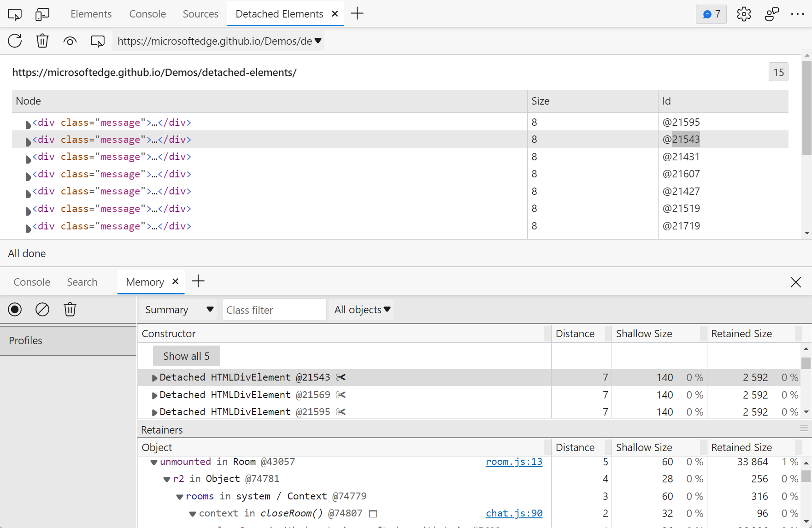Click the refresh detached elements icon
Image resolution: width=812 pixels, height=528 pixels.
pos(15,41)
